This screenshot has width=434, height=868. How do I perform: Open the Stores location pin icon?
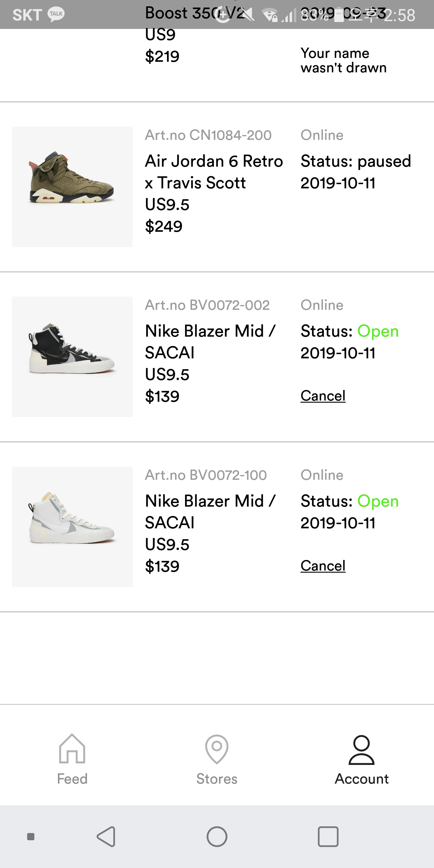coord(217,749)
